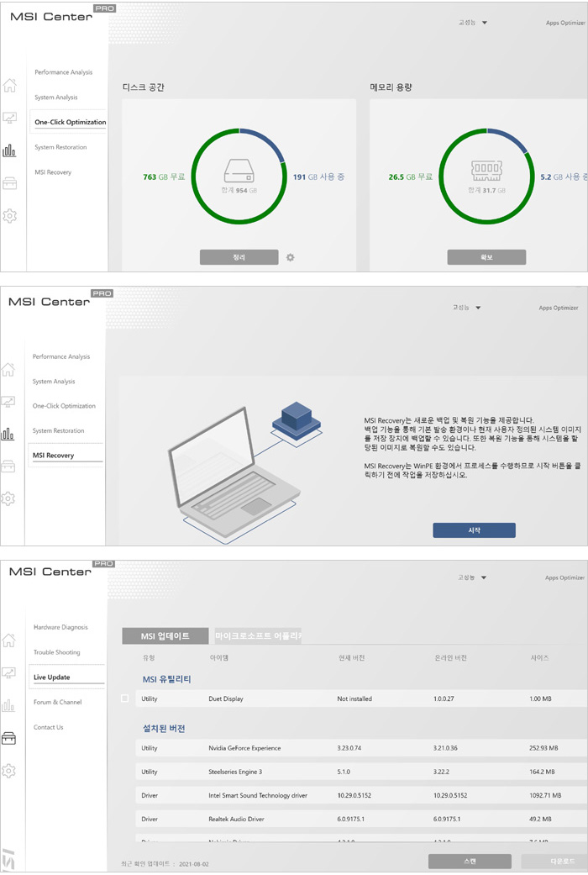Open settings gear icon on MSI Recovery screen
588x875 pixels.
pyautogui.click(x=8, y=498)
